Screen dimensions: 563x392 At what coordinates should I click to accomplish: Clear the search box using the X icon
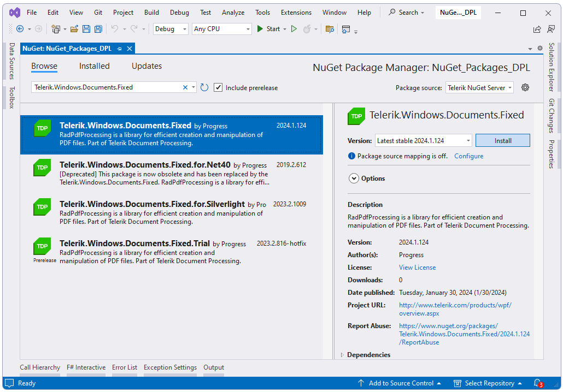click(x=185, y=87)
